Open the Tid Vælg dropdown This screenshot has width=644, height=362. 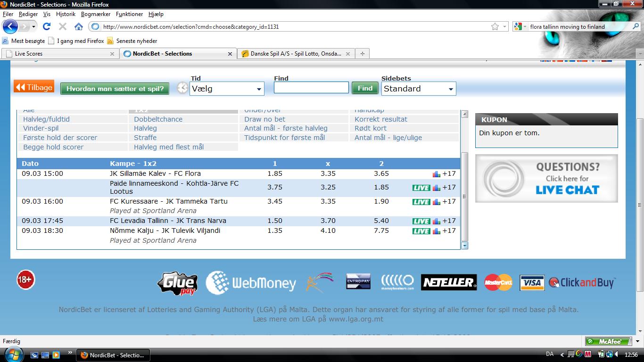227,89
